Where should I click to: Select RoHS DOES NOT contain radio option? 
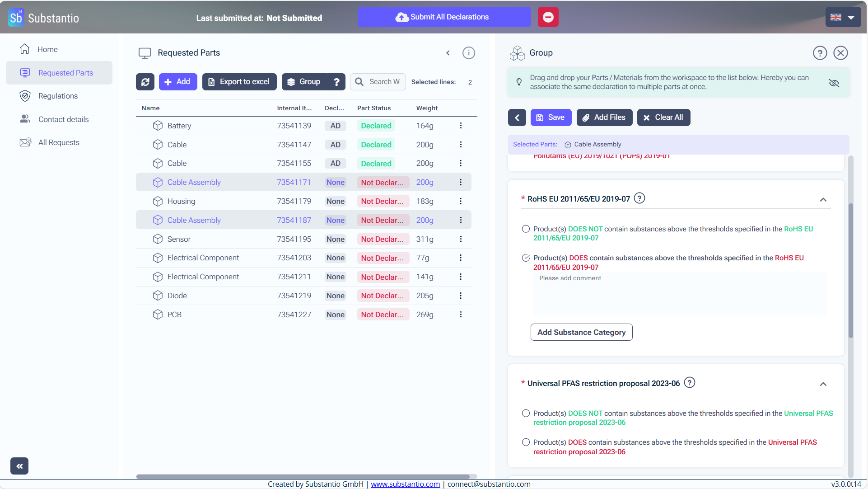[526, 229]
